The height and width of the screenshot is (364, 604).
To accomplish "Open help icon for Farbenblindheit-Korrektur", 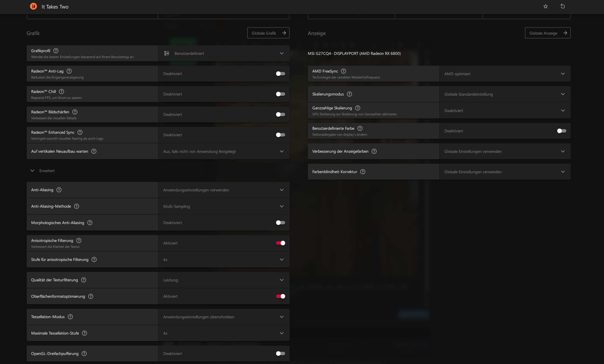I will pos(363,172).
